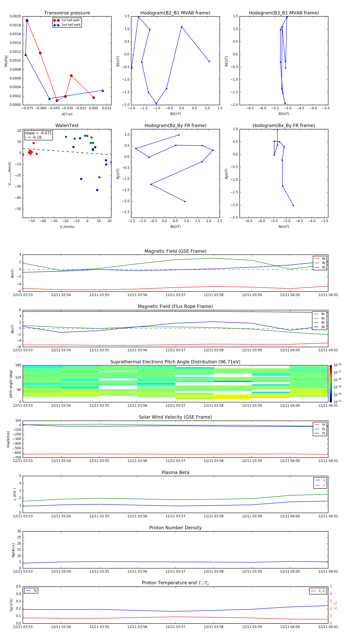Select the "Vy" velocity legend entry
The image size is (351, 644).
(x=320, y=429)
